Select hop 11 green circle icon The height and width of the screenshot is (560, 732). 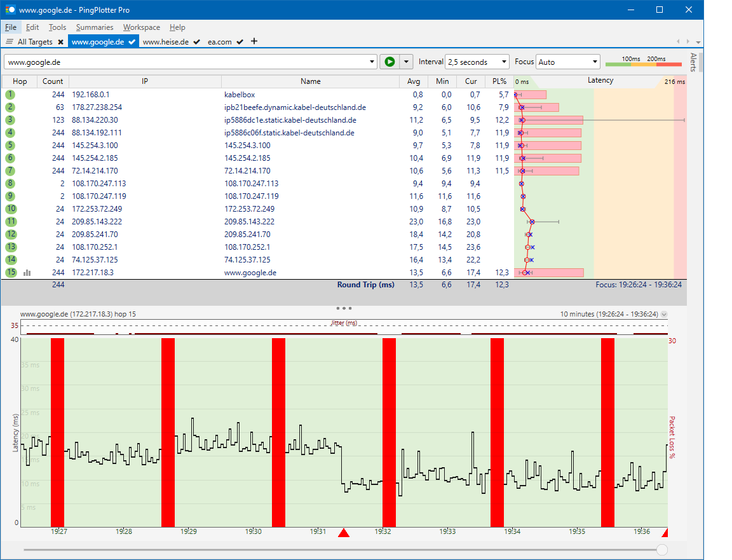[11, 222]
